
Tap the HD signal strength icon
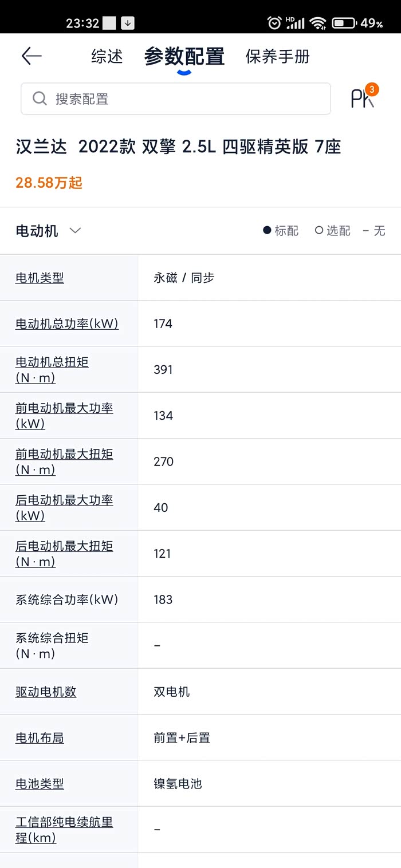295,23
